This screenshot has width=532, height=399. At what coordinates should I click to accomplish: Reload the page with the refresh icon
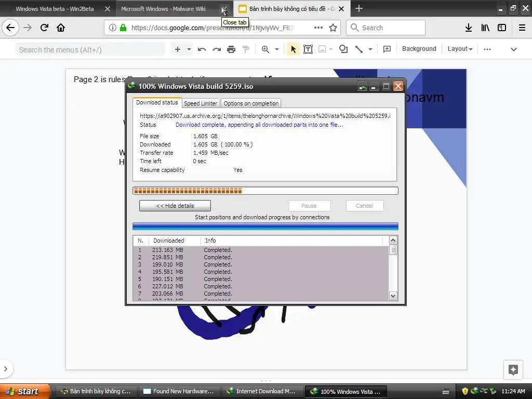[x=44, y=28]
